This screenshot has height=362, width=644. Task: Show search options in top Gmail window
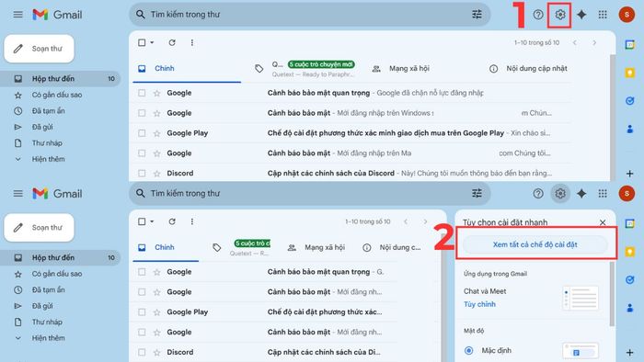pyautogui.click(x=477, y=15)
